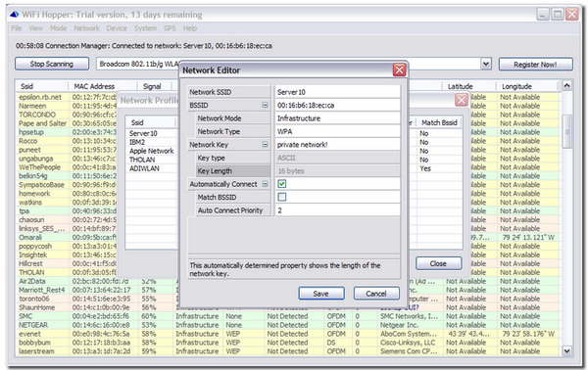Open the Device menu
Viewport: 588px width, 370px height.
tap(117, 28)
